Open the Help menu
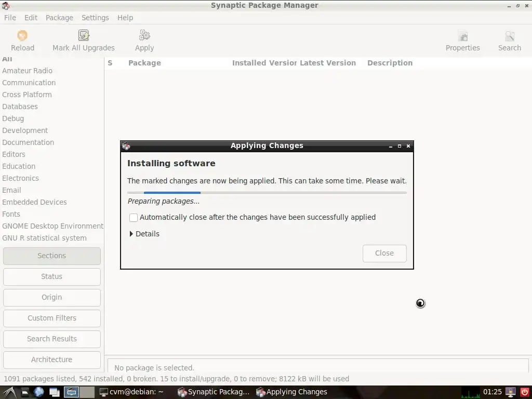This screenshot has height=399, width=532. click(125, 18)
